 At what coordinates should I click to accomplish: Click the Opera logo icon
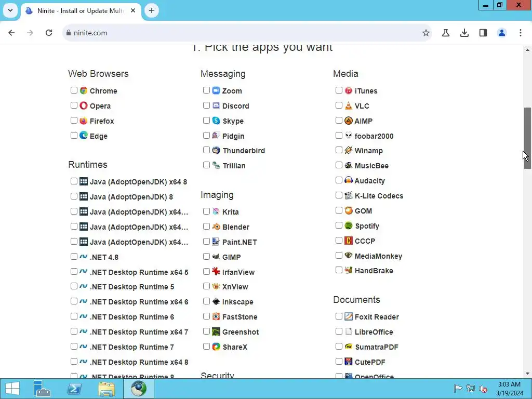84,105
